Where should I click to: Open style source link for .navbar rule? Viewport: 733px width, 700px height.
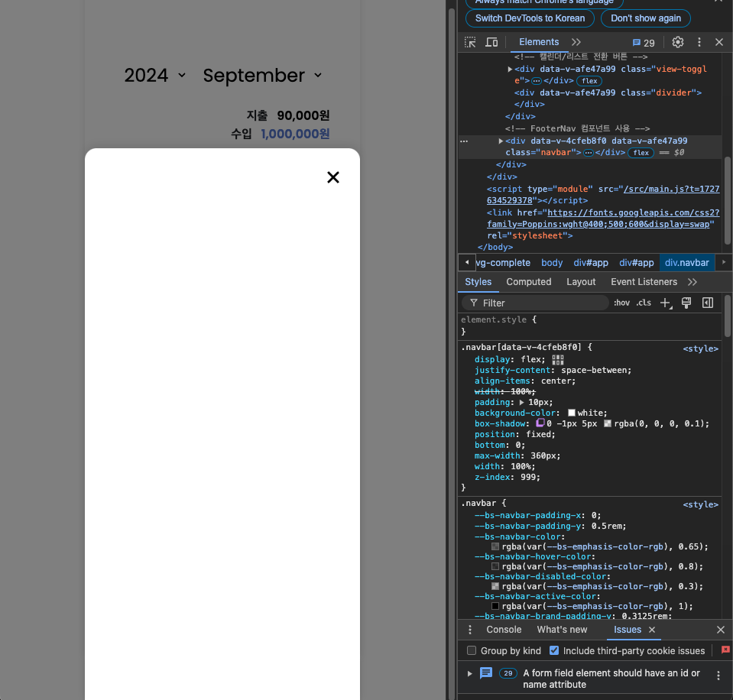700,504
